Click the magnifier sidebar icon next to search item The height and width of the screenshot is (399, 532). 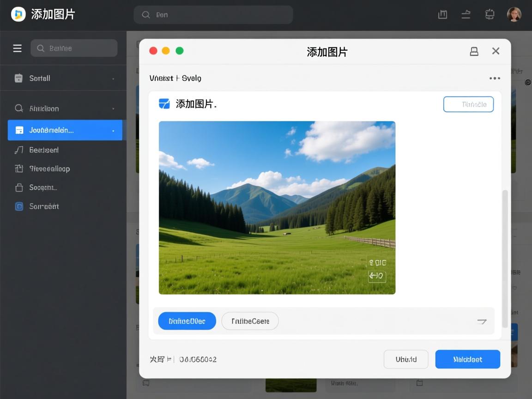(18, 108)
